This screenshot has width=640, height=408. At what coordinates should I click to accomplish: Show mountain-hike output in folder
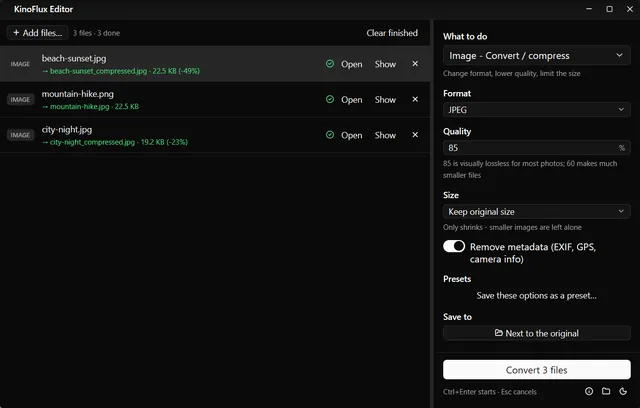pyautogui.click(x=385, y=100)
